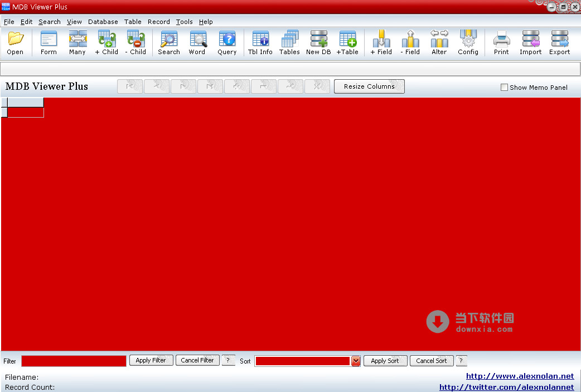Open the Database menu
The width and height of the screenshot is (581, 392).
103,22
